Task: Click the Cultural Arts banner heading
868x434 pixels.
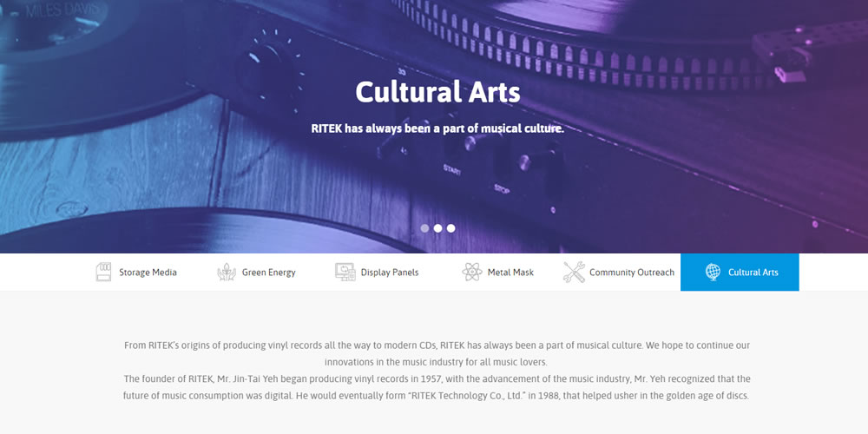Action: pyautogui.click(x=437, y=92)
